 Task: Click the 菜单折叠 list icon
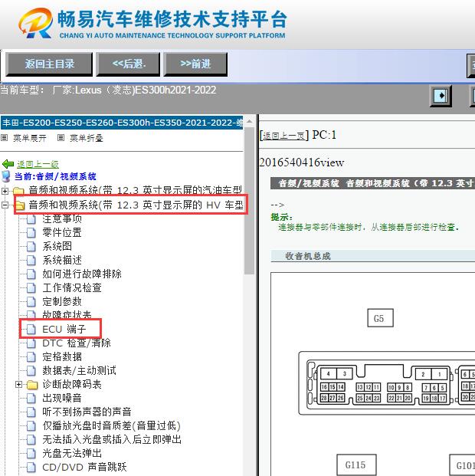click(x=61, y=138)
